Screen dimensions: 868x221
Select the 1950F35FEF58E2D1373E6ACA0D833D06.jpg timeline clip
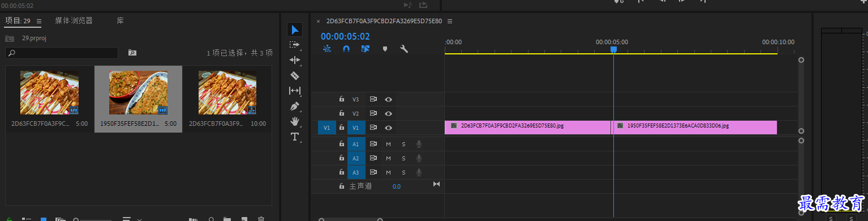coord(694,127)
